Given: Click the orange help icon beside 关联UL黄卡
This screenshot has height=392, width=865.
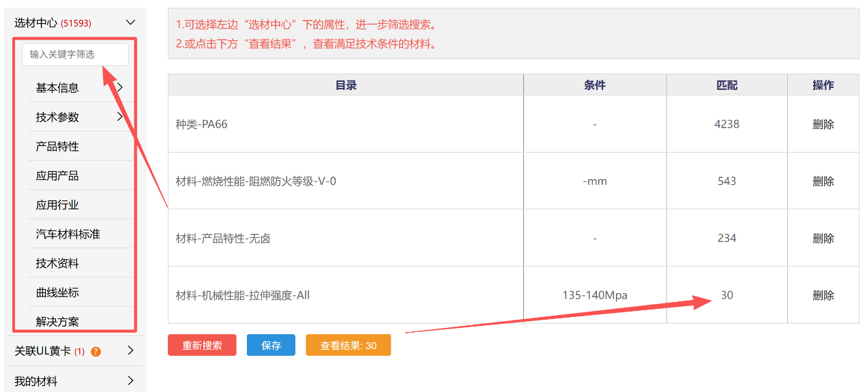Looking at the screenshot, I should pos(95,351).
